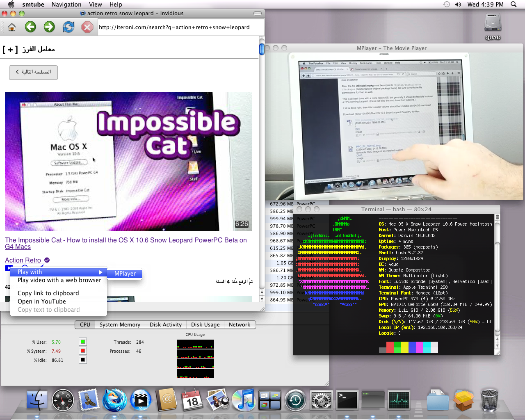Open the smtube application menu
The width and height of the screenshot is (525, 420).
point(33,4)
